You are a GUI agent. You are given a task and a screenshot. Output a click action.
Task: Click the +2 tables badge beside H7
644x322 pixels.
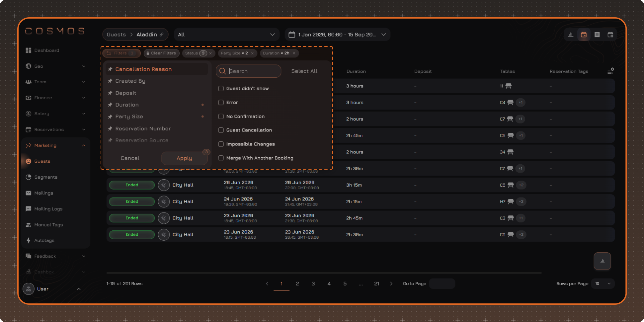click(521, 201)
